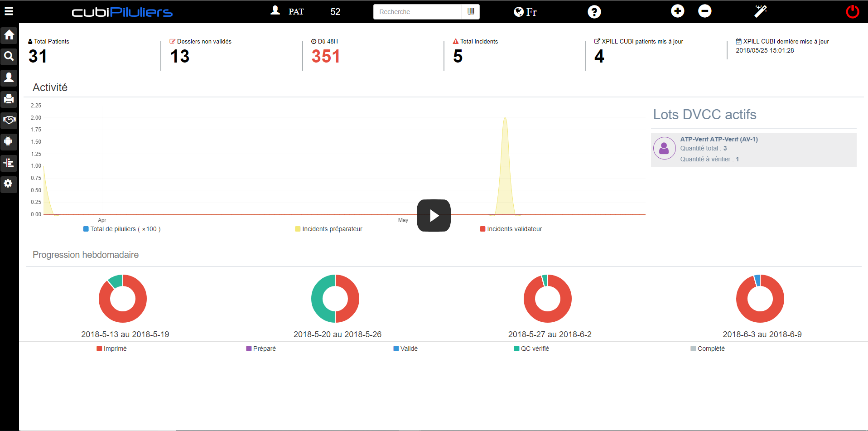
Task: Open the printer sidebar icon
Action: [x=9, y=99]
